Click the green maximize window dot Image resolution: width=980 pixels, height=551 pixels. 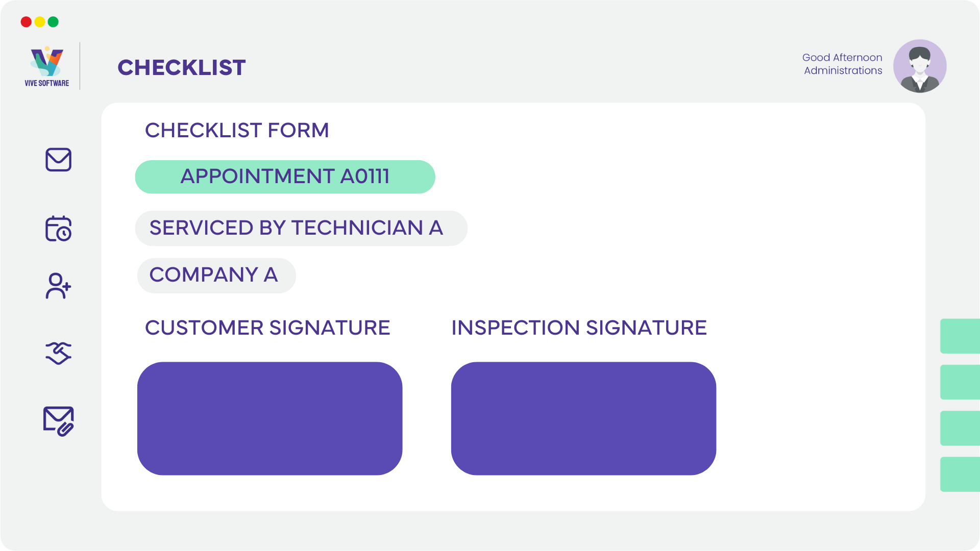tap(53, 22)
